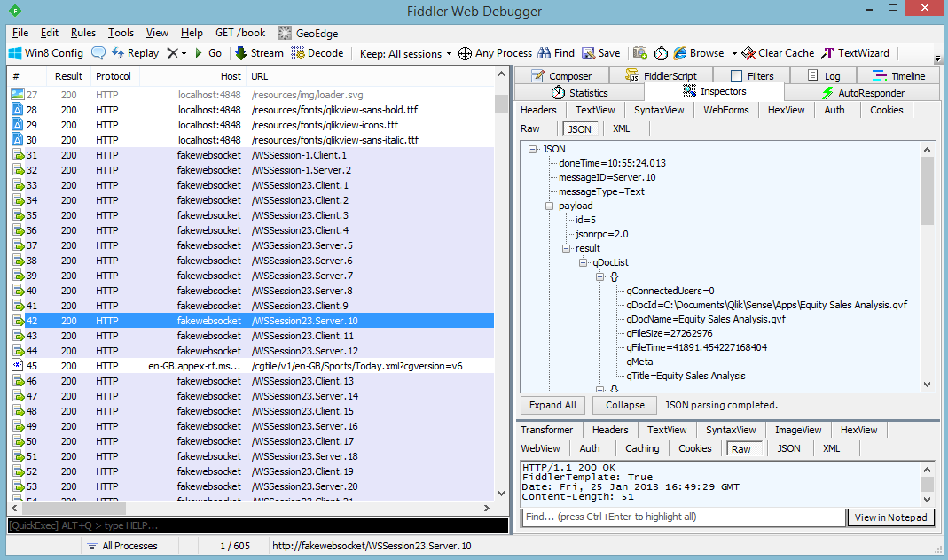The width and height of the screenshot is (948, 560).
Task: Collapse the result tree node
Action: (x=567, y=248)
